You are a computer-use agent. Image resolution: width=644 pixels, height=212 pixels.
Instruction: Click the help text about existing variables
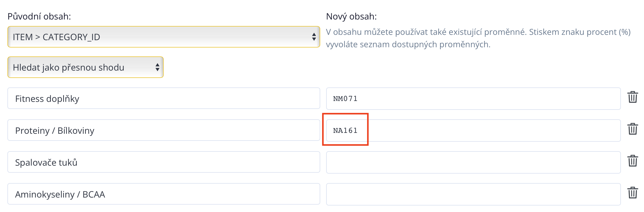(478, 38)
